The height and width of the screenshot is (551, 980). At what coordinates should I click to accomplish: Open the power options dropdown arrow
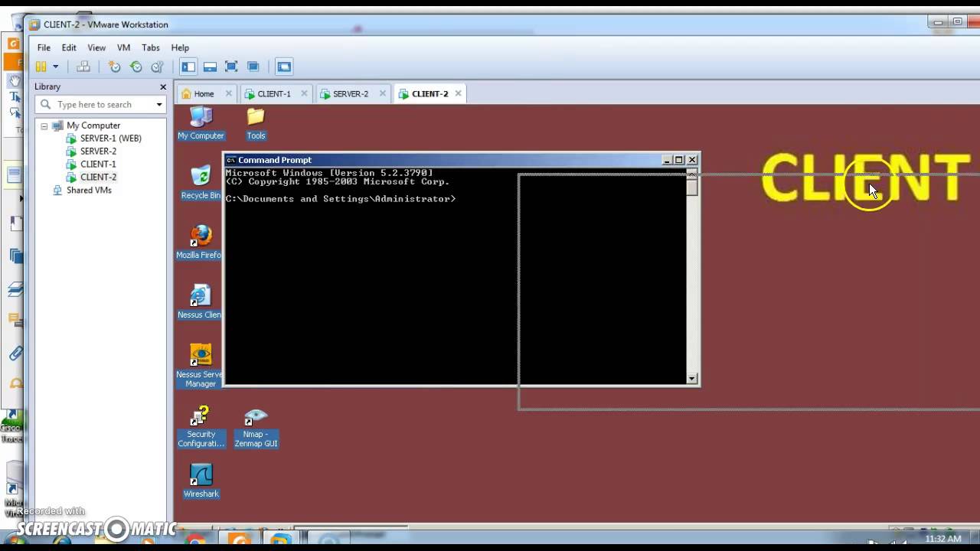click(55, 67)
